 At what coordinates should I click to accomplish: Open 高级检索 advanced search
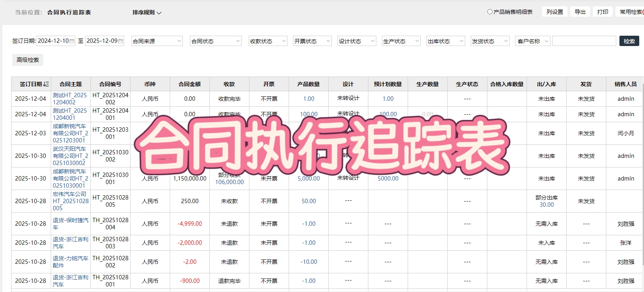pos(28,60)
